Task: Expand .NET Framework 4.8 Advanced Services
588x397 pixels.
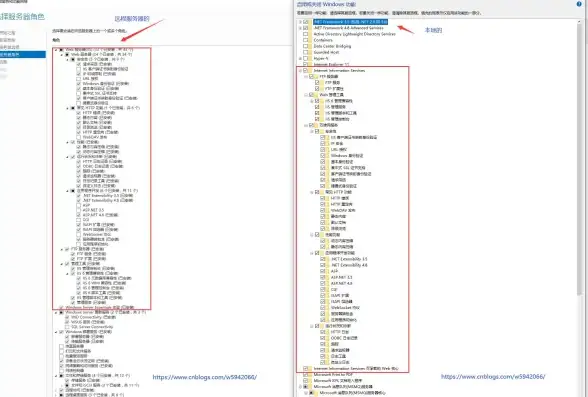Action: tap(300, 28)
